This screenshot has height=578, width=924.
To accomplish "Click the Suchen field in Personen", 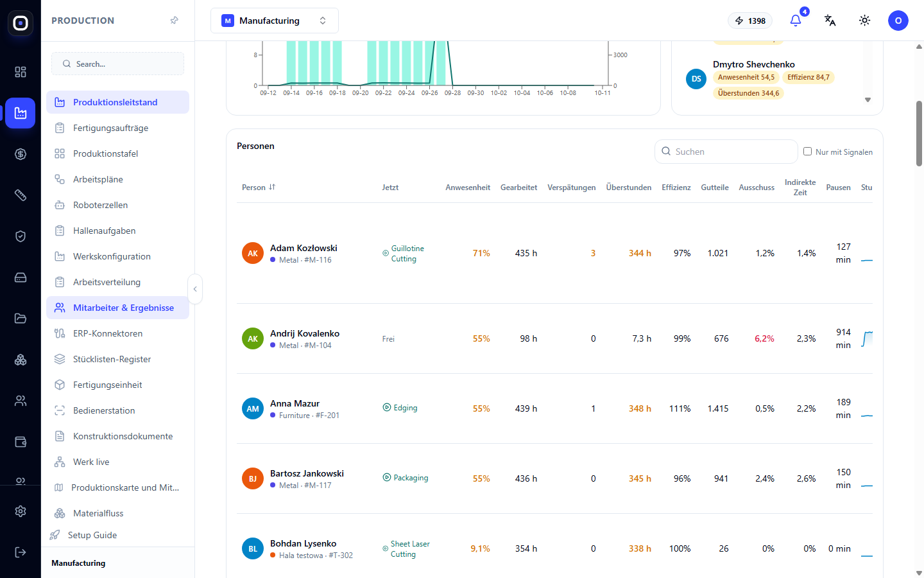I will pyautogui.click(x=726, y=152).
